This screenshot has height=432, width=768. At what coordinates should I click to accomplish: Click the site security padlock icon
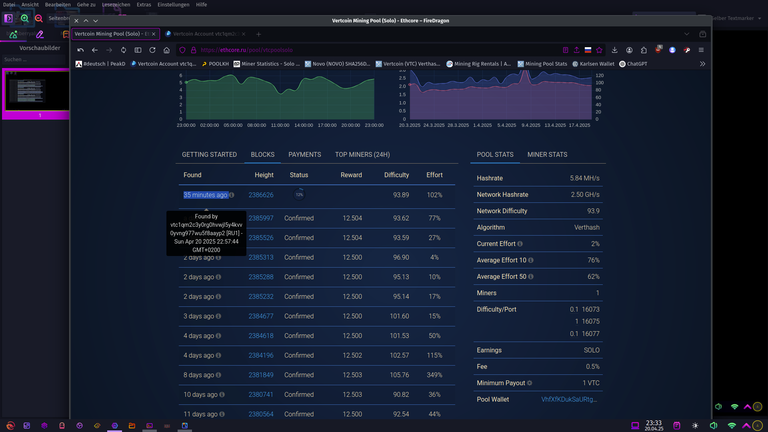pos(193,50)
